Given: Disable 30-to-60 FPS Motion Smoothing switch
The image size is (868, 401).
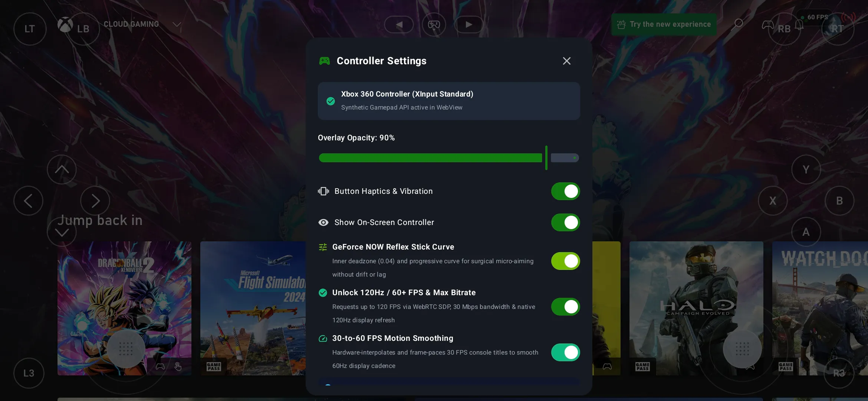Looking at the screenshot, I should coord(565,352).
